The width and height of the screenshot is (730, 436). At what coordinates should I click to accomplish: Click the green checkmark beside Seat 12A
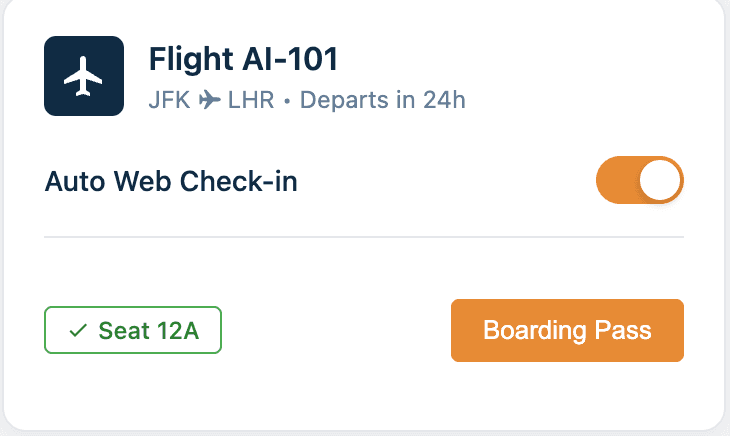pyautogui.click(x=77, y=331)
